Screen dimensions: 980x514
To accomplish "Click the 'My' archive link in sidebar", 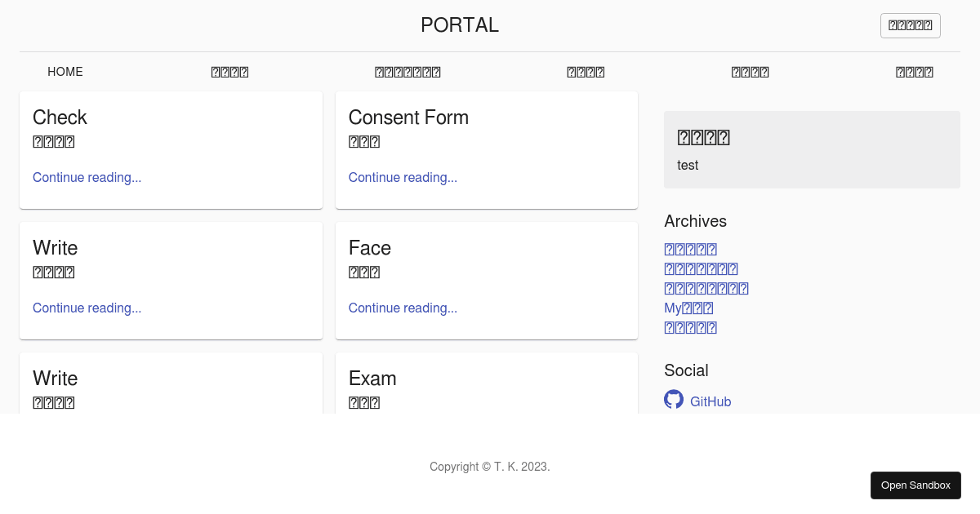I will coord(688,308).
